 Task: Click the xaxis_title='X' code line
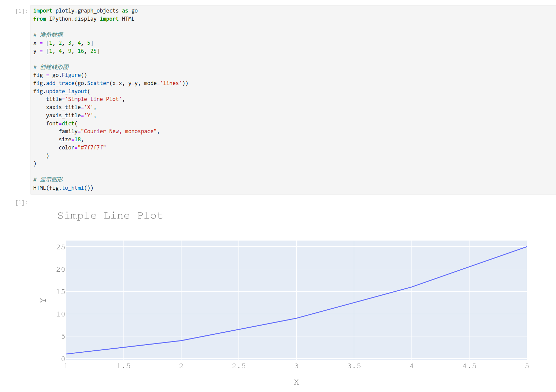coord(71,107)
